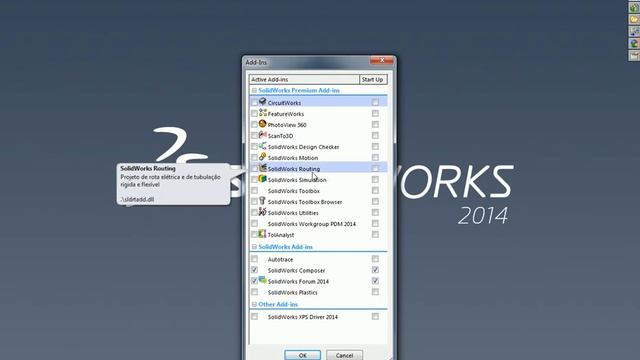
Task: Enable SolidWorks Plastics active checkbox
Action: (254, 292)
